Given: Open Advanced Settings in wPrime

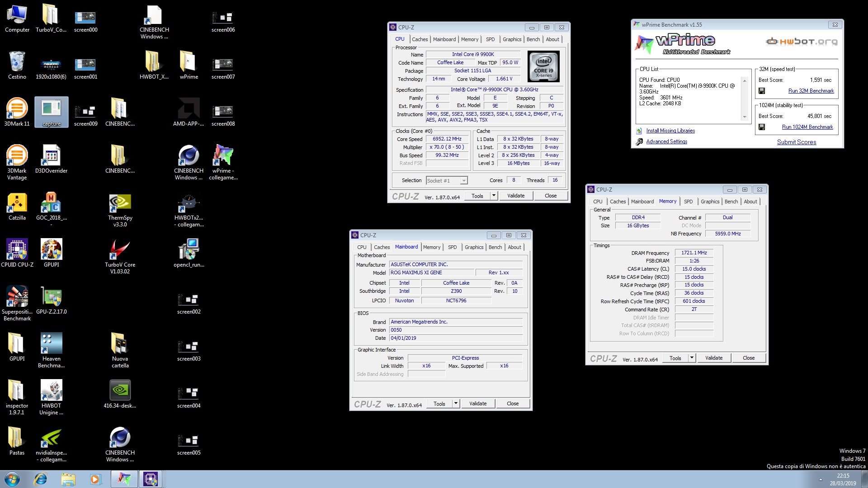Looking at the screenshot, I should tap(666, 141).
